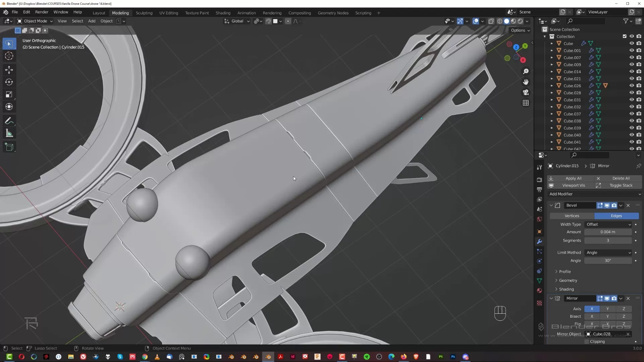Viewport: 644px width, 362px height.
Task: Select the Scale tool
Action: point(9,95)
